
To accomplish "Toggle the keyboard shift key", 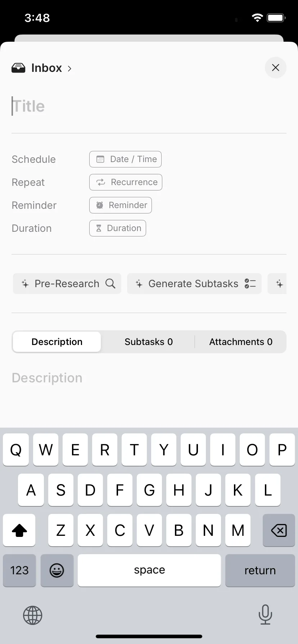I will [19, 530].
